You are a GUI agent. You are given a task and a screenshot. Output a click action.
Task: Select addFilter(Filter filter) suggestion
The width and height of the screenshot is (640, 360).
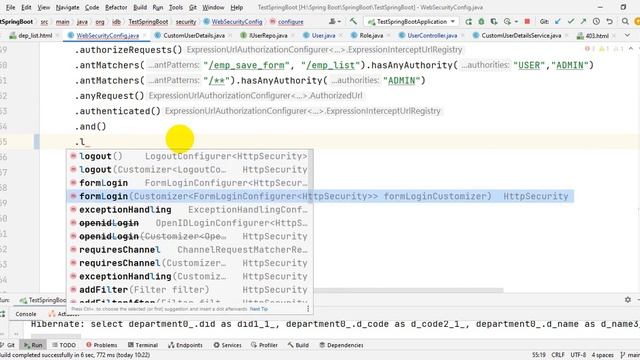pos(189,290)
